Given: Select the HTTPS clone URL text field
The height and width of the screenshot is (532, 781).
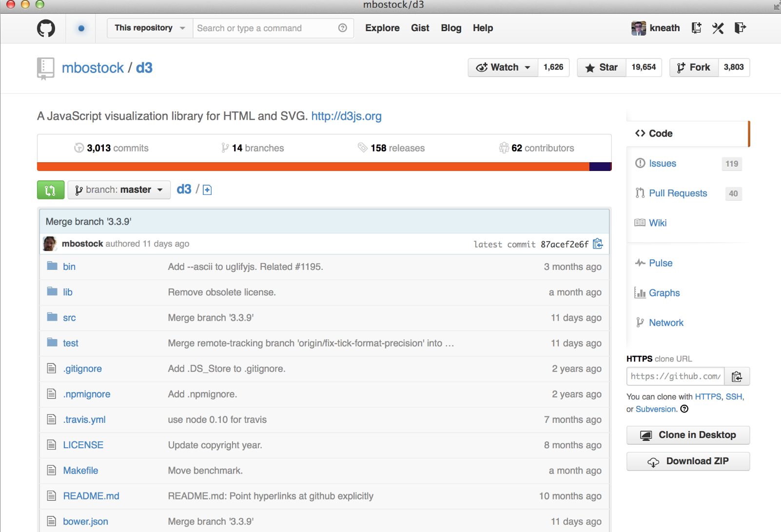Looking at the screenshot, I should 676,377.
